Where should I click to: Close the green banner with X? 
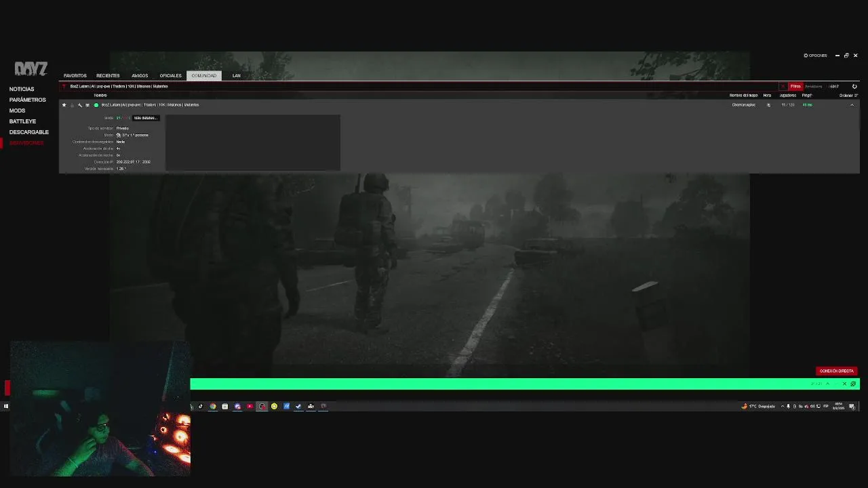coord(844,384)
